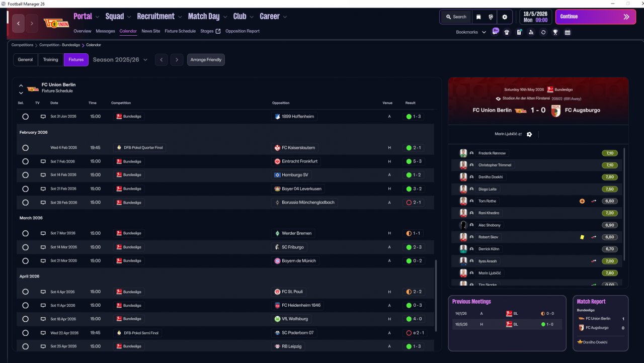Screen dimensions: 644x363
Task: Open the notifications speech bubble with 9+ badge
Action: (496, 31)
